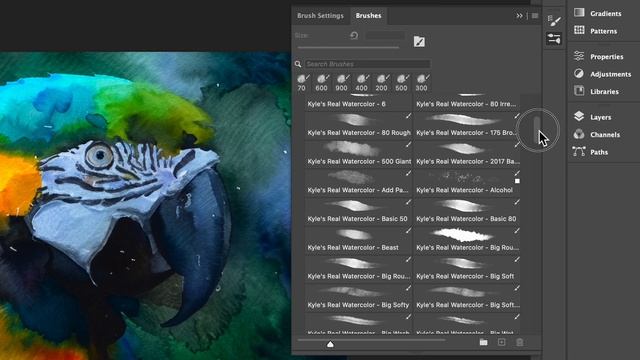
Task: Click the reset brush size icon
Action: coord(354,36)
